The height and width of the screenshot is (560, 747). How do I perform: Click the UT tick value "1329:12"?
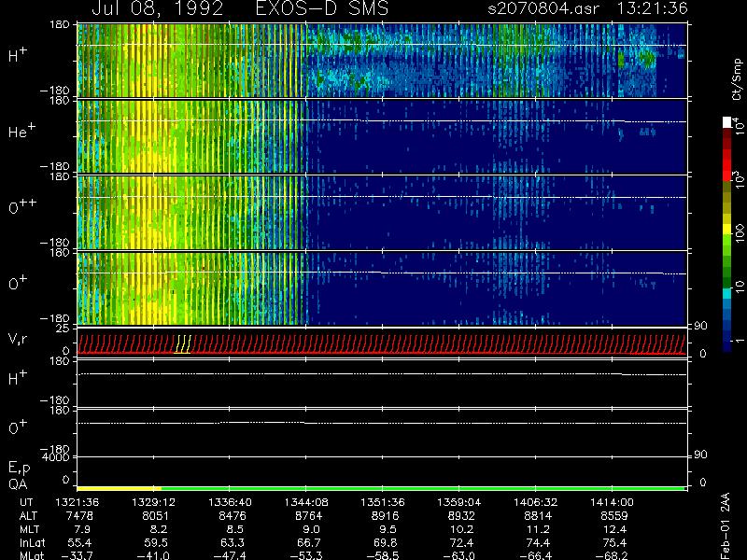coord(153,502)
